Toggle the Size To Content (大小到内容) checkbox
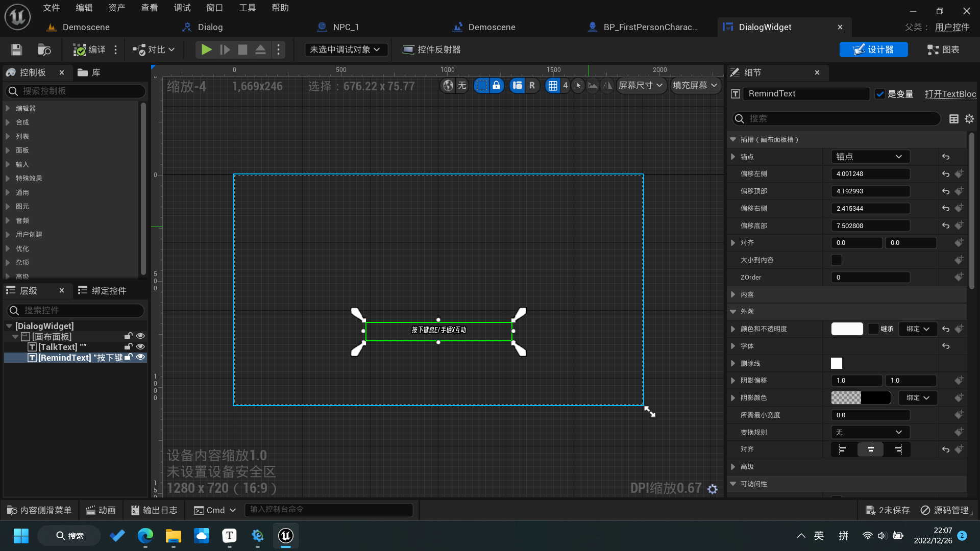The width and height of the screenshot is (980, 551). coord(837,260)
